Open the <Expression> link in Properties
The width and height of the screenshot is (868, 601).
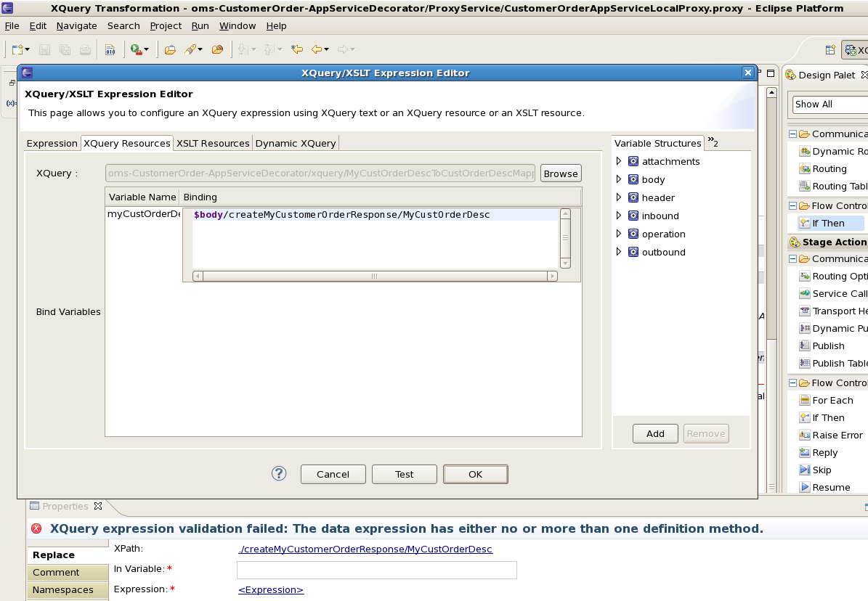coord(271,590)
